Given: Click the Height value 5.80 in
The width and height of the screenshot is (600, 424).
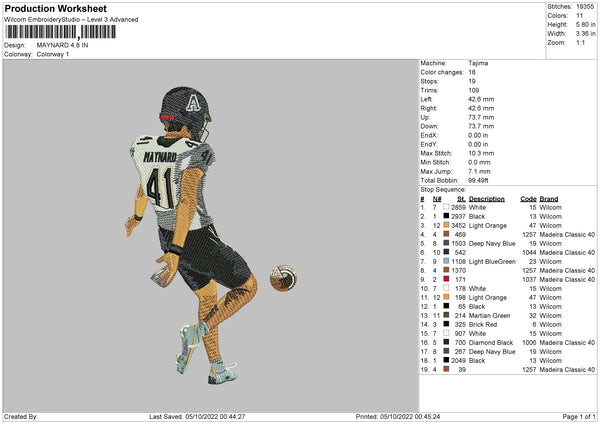Looking at the screenshot, I should point(585,24).
